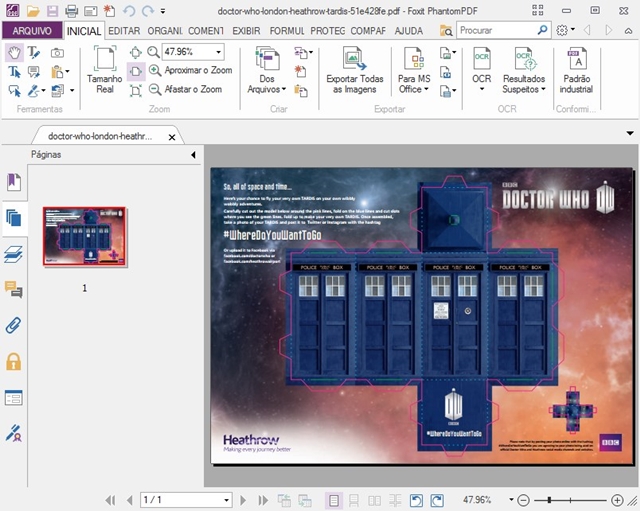Click the Undo arrow icon
This screenshot has height=511, width=640.
(x=129, y=11)
